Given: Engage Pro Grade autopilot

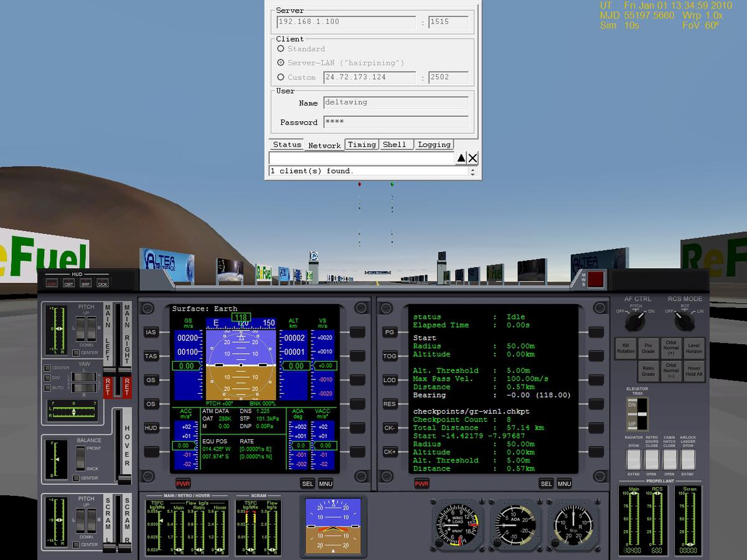Looking at the screenshot, I should point(649,348).
